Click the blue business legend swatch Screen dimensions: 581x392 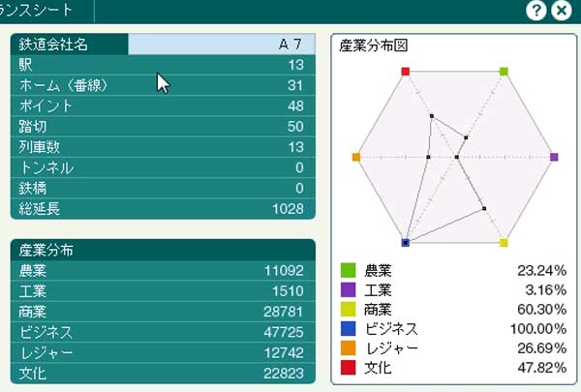(348, 330)
